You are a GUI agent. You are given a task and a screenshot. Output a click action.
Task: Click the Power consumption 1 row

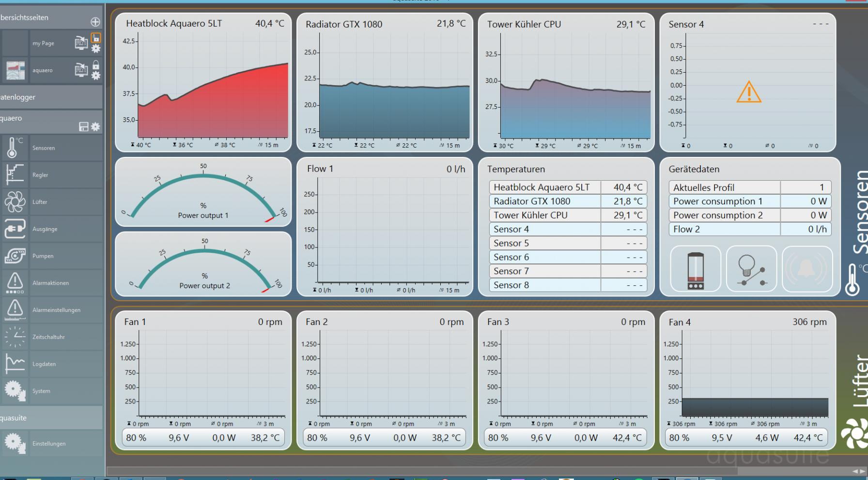click(750, 201)
